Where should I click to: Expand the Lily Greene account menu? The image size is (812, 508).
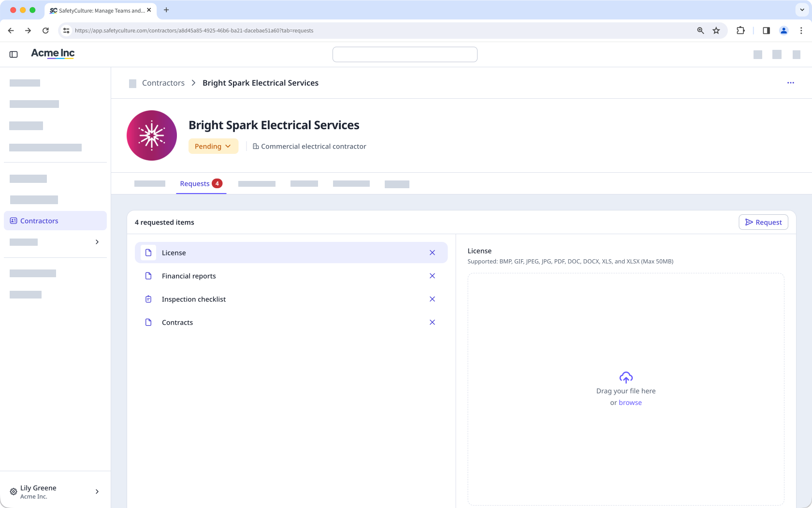tap(97, 492)
